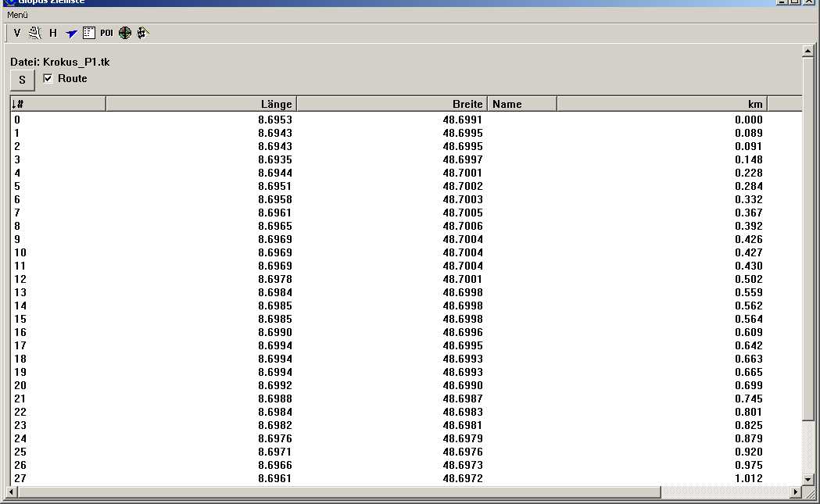Click the Name column header
This screenshot has height=504, width=820.
tap(521, 104)
